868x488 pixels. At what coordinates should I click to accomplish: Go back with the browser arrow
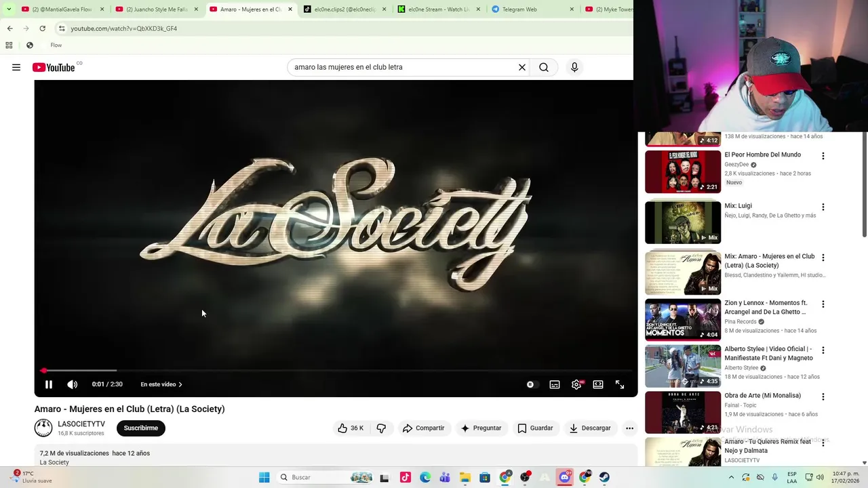(10, 28)
